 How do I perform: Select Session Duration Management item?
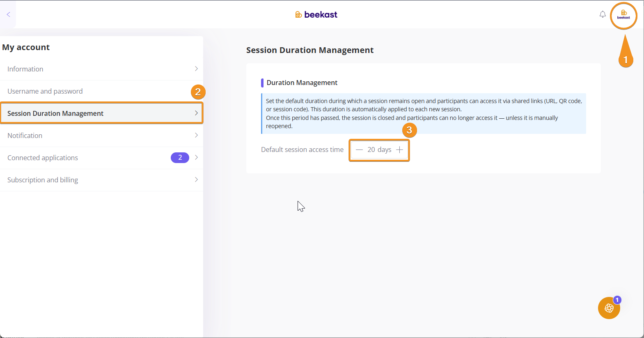pos(55,113)
